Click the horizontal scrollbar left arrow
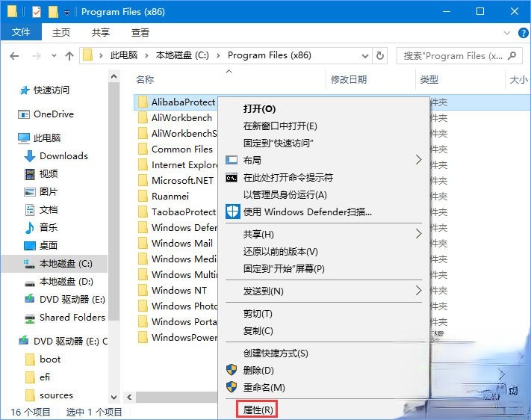Screen dimensions: 531x420 pos(129,397)
